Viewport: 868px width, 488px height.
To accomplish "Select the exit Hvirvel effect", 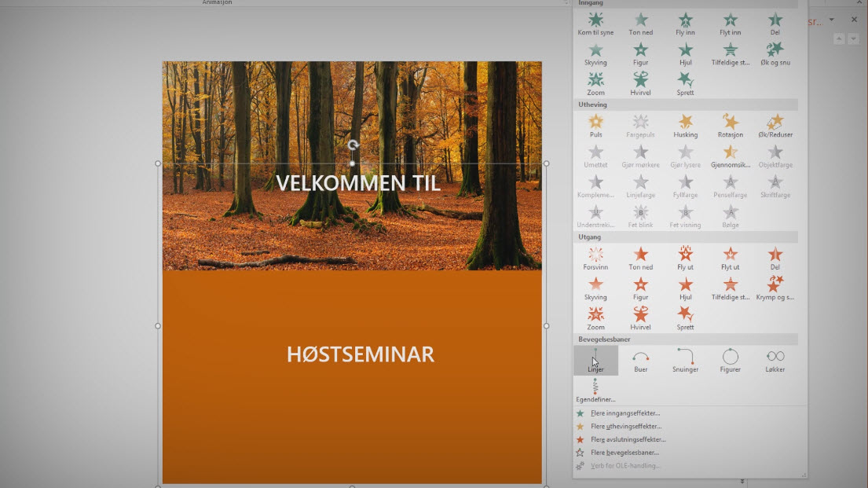I will 640,319.
